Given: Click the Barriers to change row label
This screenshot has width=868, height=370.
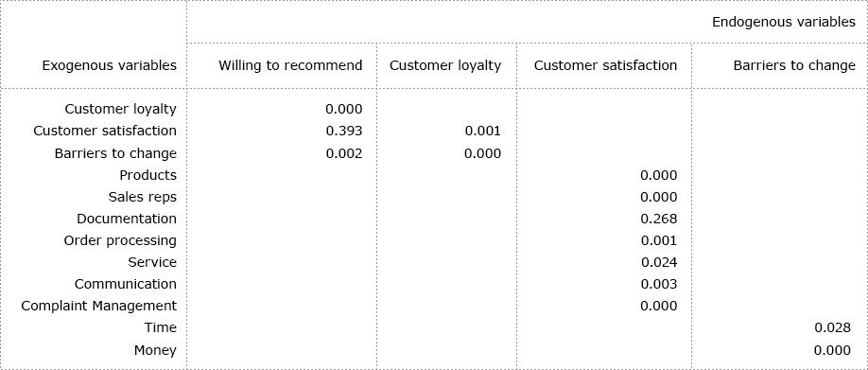Looking at the screenshot, I should coord(115,153).
